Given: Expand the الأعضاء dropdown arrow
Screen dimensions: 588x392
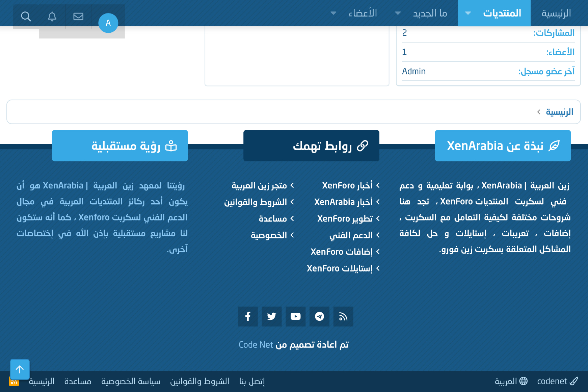Looking at the screenshot, I should tap(333, 13).
